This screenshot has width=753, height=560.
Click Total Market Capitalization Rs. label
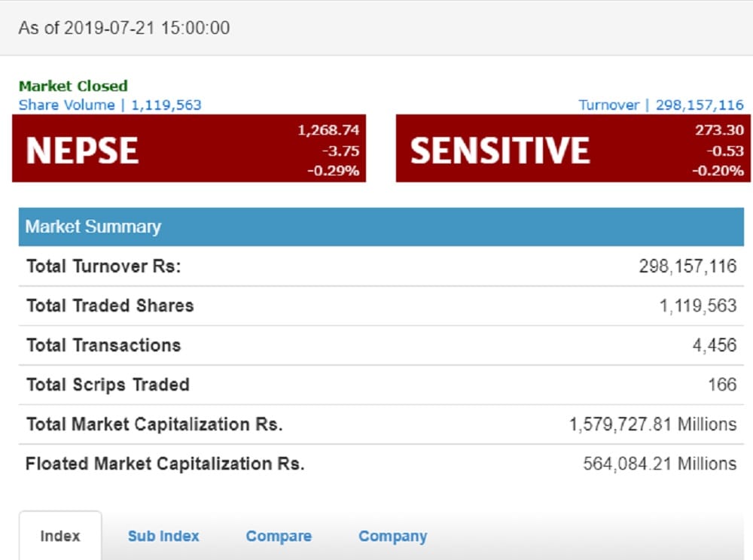154,425
